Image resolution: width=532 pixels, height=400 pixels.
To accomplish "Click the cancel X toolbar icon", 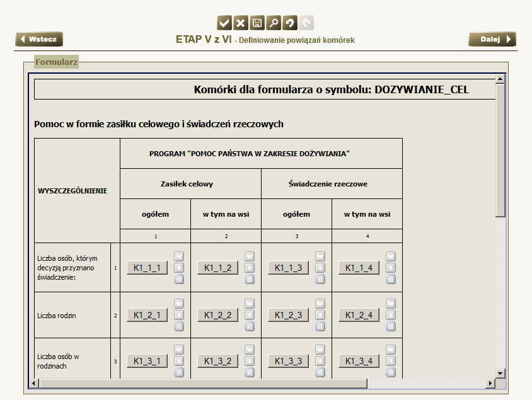I will 240,23.
